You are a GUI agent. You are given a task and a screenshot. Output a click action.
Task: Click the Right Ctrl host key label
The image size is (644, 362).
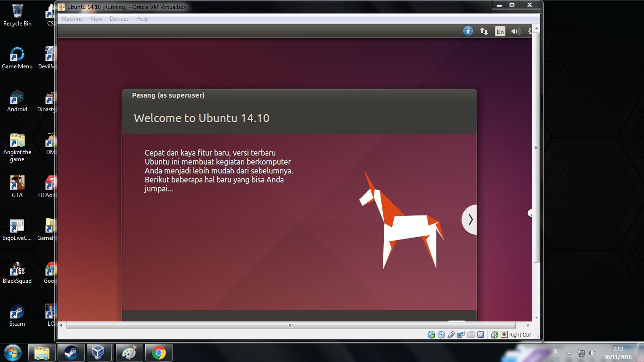pyautogui.click(x=520, y=335)
